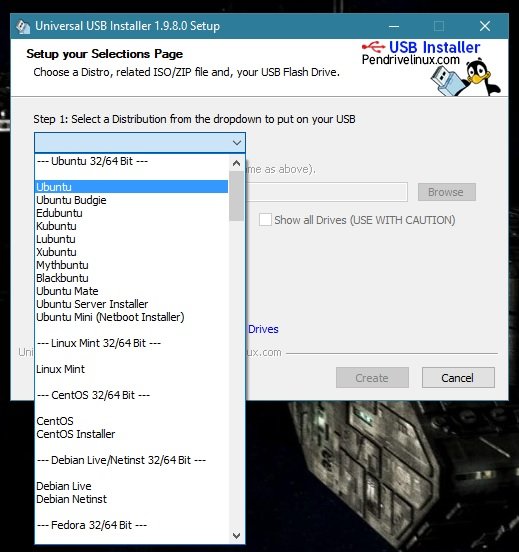The height and width of the screenshot is (552, 519).
Task: Click the Create button
Action: tap(372, 378)
